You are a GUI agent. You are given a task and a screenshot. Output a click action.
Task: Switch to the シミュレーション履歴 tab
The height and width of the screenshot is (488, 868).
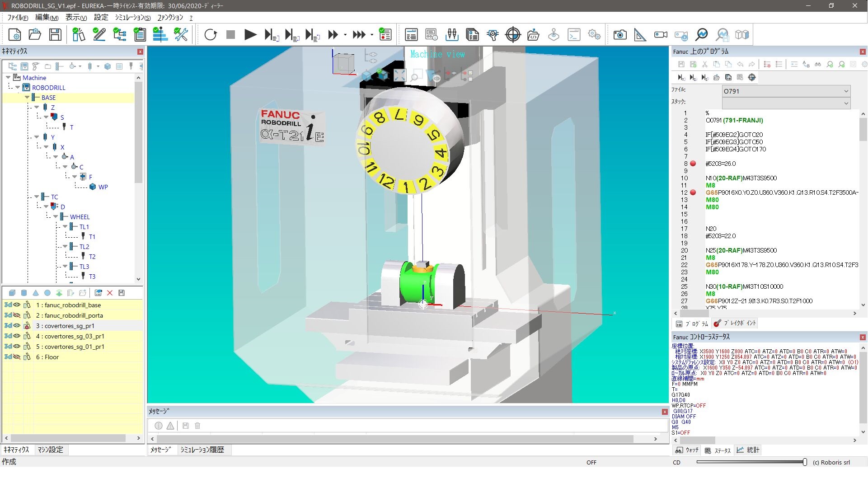tap(202, 450)
